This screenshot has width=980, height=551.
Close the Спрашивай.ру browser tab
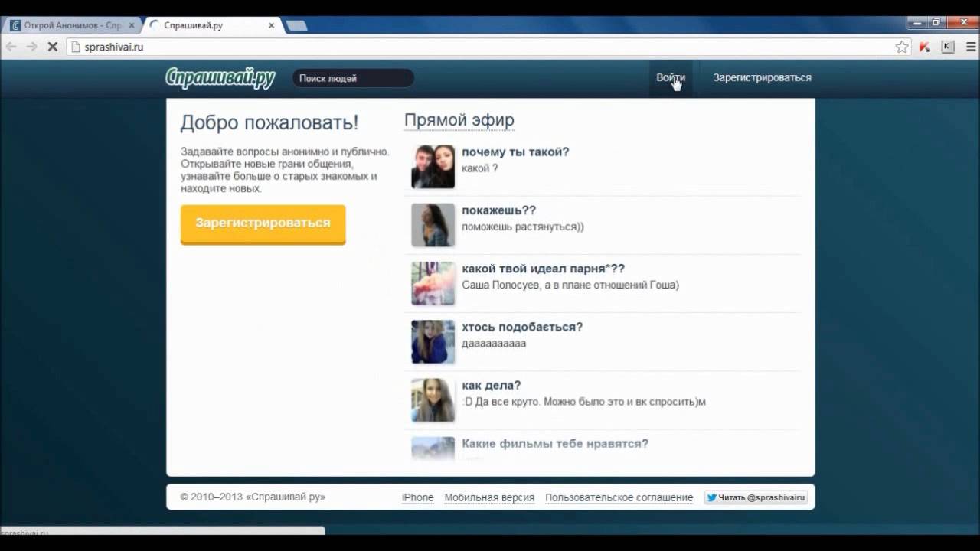[271, 25]
